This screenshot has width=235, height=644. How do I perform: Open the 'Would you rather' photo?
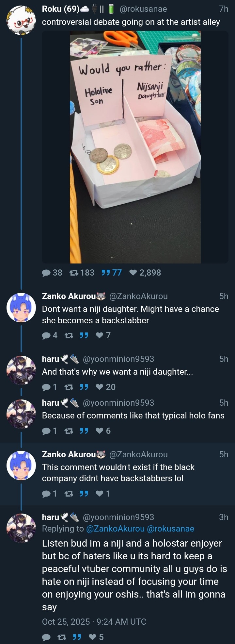135,147
